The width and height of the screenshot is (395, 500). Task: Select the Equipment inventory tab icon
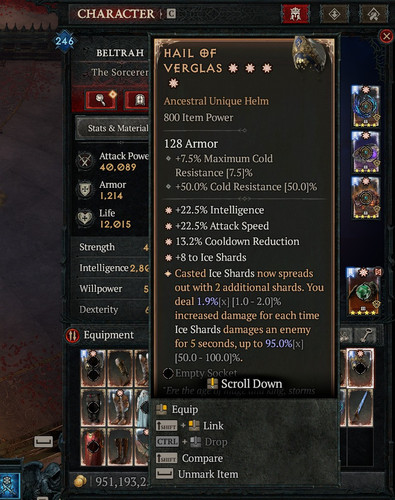tap(72, 335)
